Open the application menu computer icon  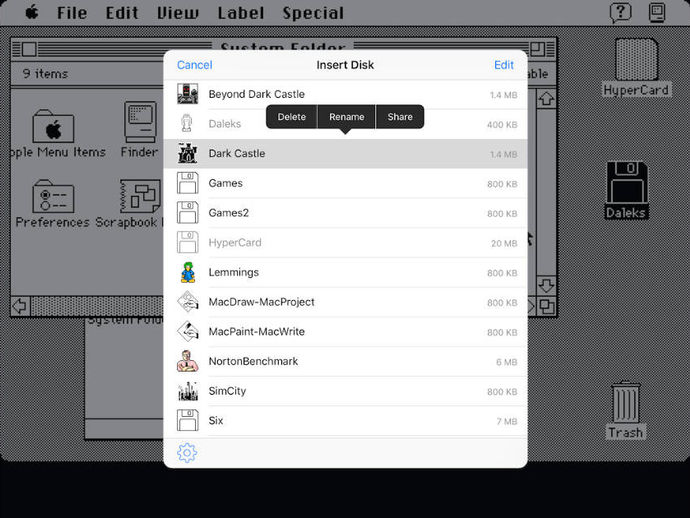click(657, 12)
